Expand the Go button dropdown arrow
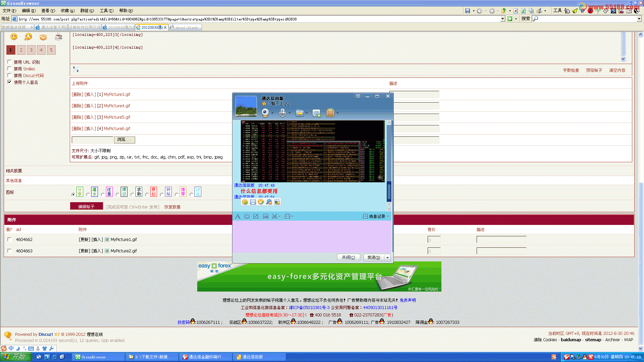This screenshot has height=362, width=644. (x=516, y=19)
